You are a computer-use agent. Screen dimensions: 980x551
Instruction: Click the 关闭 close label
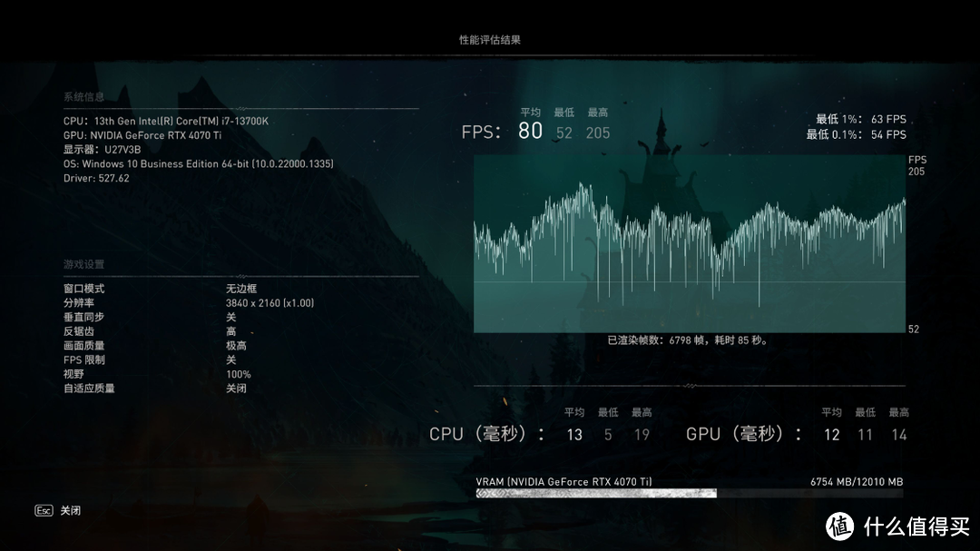click(71, 510)
